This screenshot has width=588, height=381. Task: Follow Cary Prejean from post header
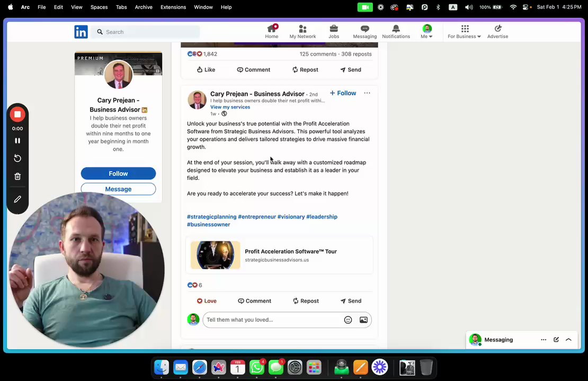343,93
